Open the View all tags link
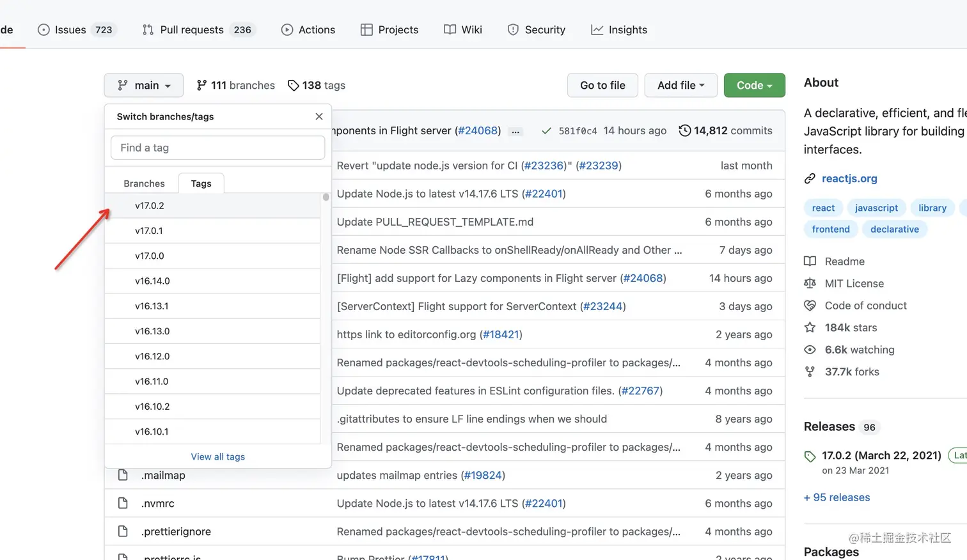This screenshot has height=560, width=967. [217, 456]
